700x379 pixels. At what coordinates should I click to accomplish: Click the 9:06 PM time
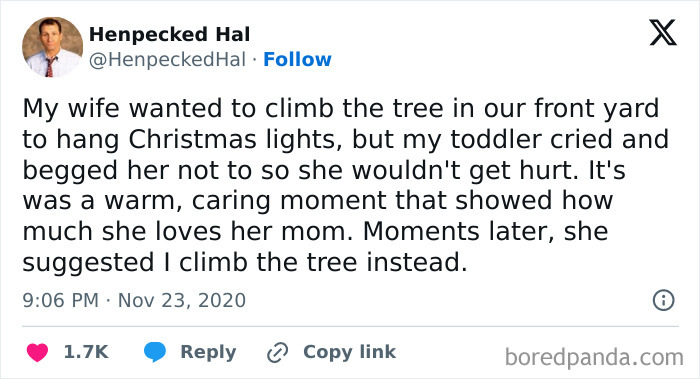[60, 300]
